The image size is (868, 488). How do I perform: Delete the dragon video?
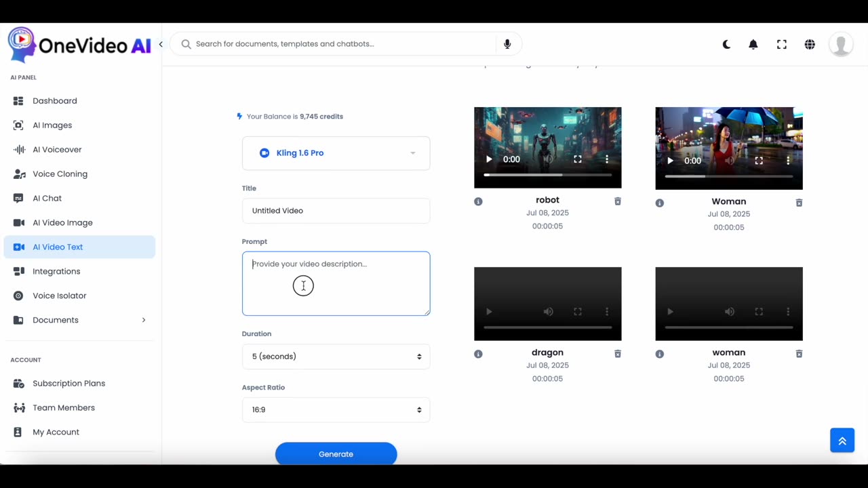point(618,354)
